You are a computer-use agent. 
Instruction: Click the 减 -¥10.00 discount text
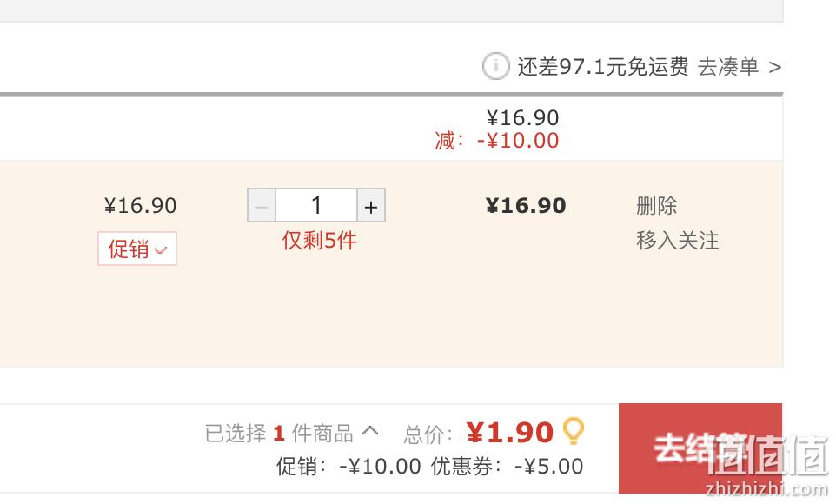point(497,141)
